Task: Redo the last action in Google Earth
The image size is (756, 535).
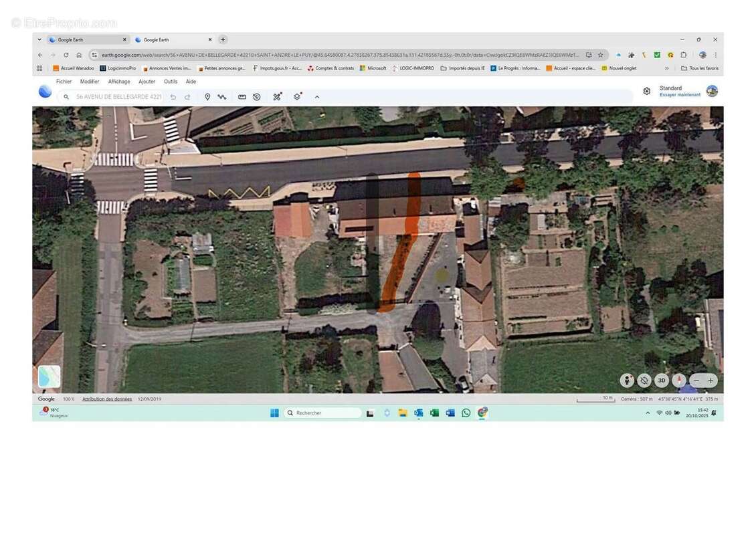Action: tap(187, 97)
